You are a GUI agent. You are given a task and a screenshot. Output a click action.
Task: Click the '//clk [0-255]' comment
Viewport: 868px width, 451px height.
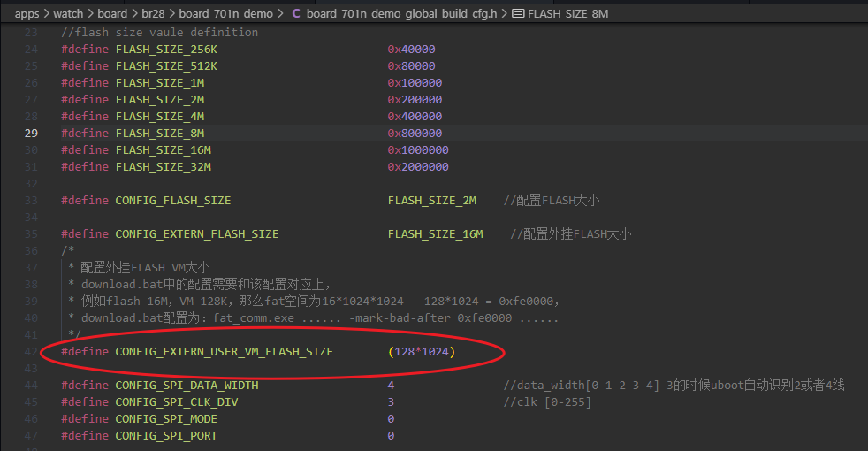point(547,402)
